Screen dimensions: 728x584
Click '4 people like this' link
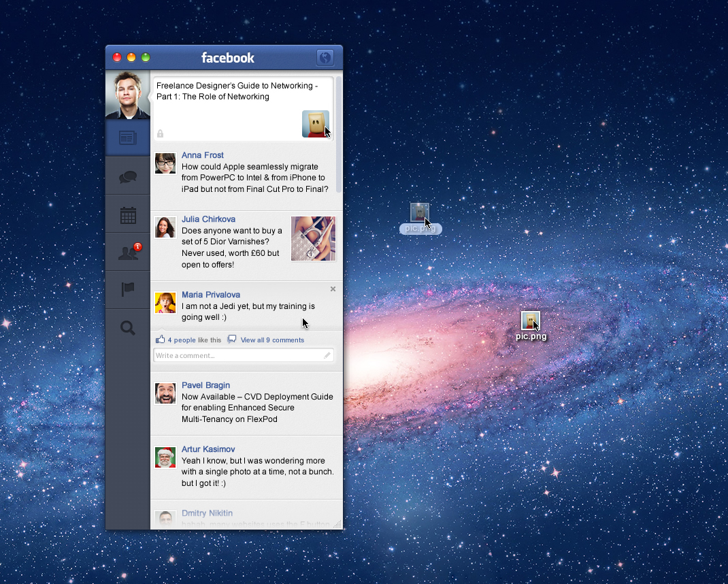[195, 340]
